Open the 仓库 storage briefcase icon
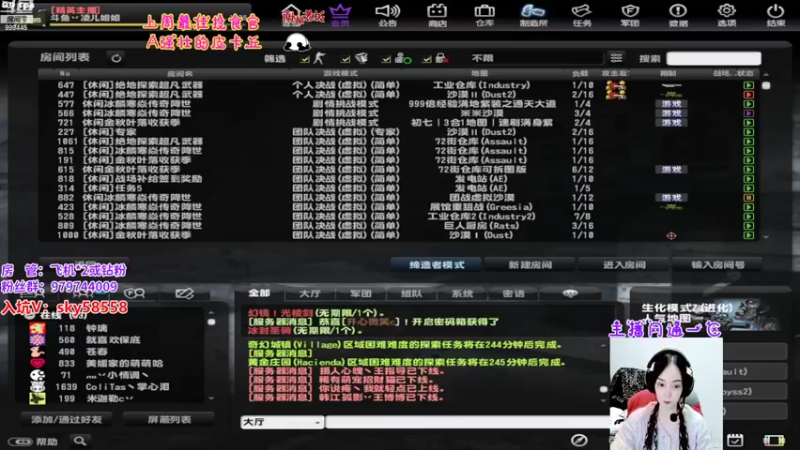 pyautogui.click(x=484, y=14)
